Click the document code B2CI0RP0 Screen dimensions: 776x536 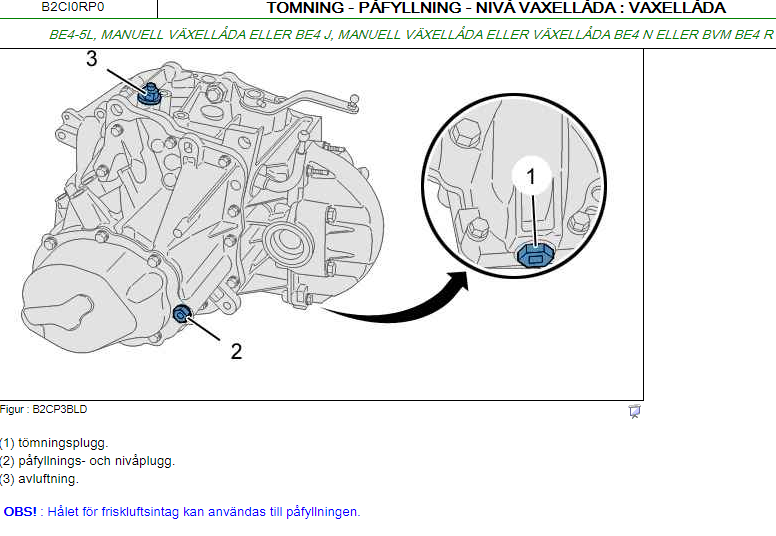73,7
